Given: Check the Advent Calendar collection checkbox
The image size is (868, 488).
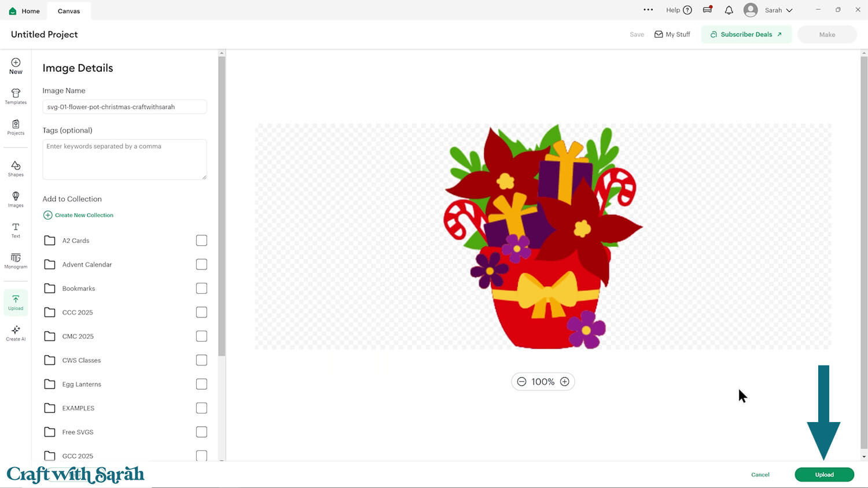Looking at the screenshot, I should tap(201, 264).
